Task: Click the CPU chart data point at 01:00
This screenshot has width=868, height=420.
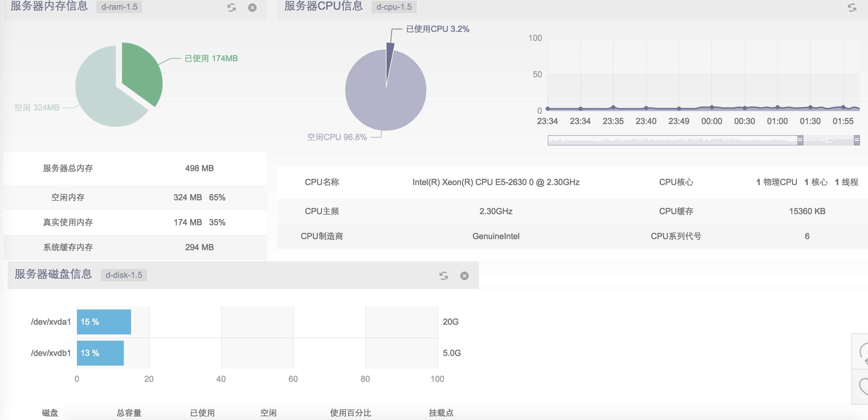Action: (x=778, y=107)
